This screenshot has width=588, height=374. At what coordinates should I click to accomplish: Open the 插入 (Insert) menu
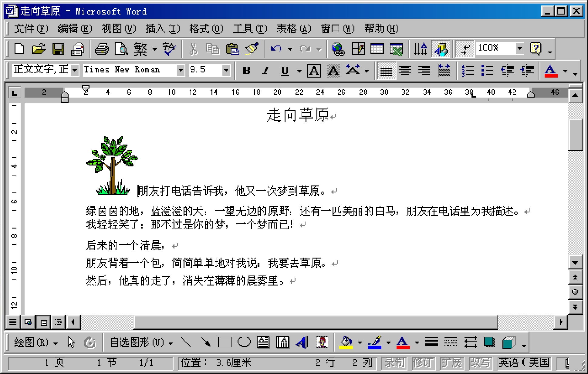[x=162, y=29]
